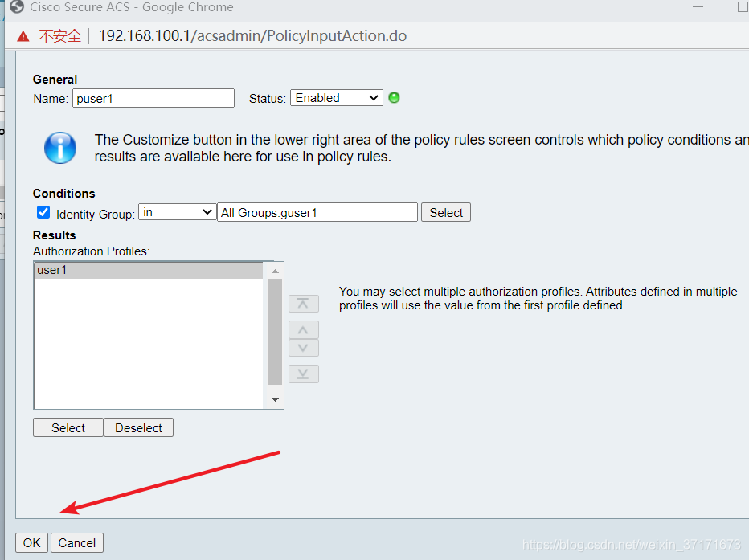This screenshot has width=749, height=560.
Task: Click the move-down arrow button
Action: 303,348
